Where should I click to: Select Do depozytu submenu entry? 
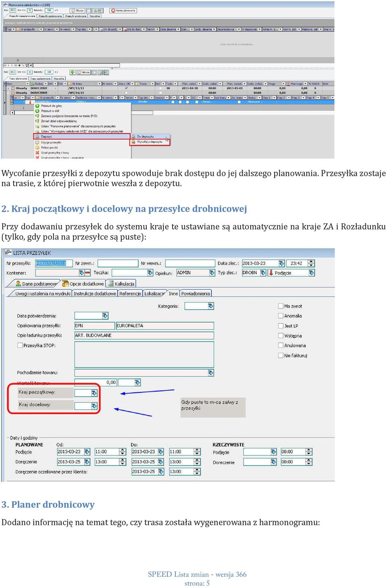click(x=150, y=136)
